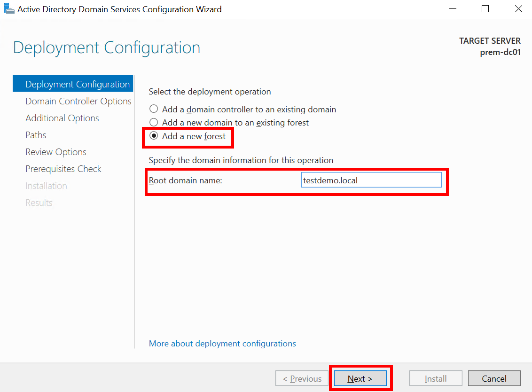Go to the Prerequisites Check step

(x=63, y=169)
